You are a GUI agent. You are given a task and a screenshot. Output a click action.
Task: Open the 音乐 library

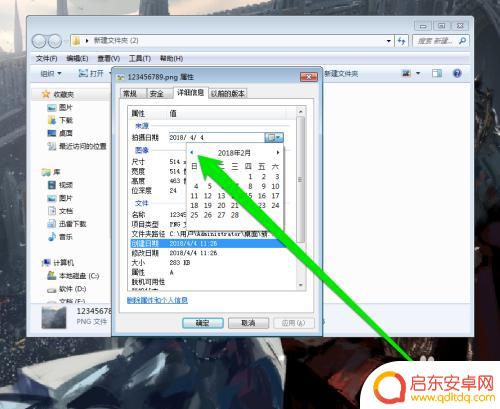tap(60, 237)
